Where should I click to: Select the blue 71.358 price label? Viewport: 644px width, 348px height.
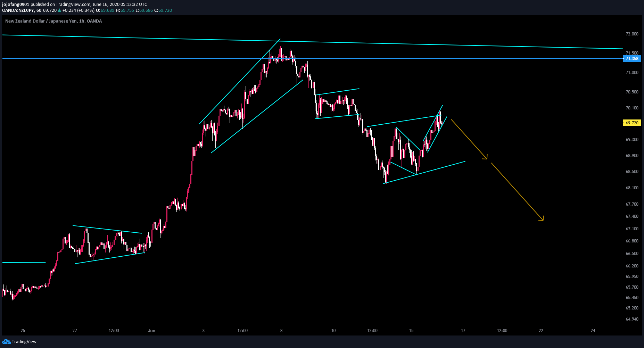point(632,58)
